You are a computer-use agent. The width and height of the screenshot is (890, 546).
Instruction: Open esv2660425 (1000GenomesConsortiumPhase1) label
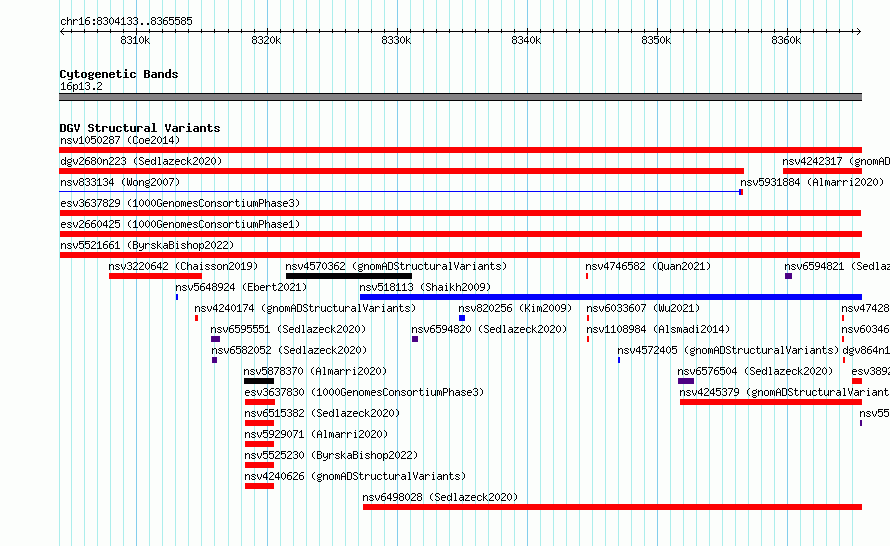tap(180, 224)
